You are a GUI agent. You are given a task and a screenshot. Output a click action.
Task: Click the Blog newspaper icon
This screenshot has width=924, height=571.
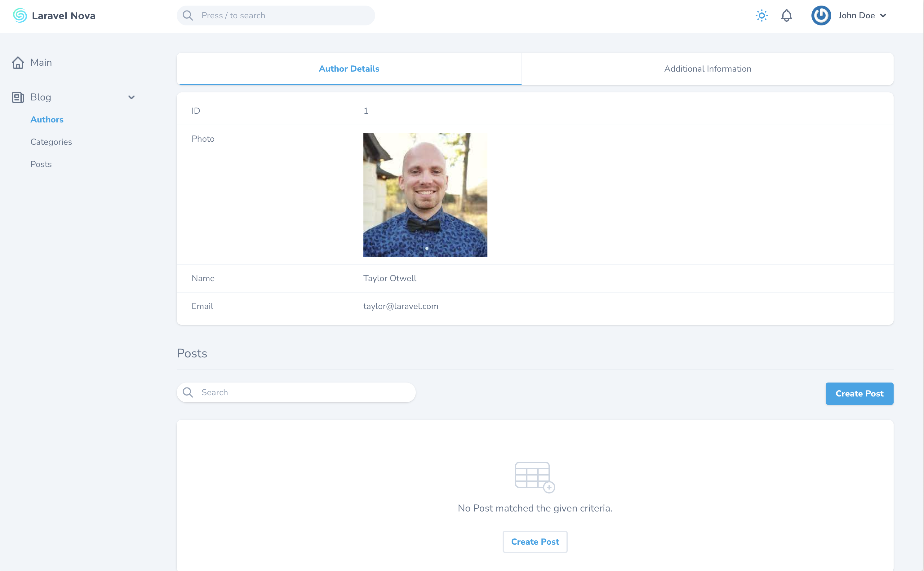[x=18, y=97]
